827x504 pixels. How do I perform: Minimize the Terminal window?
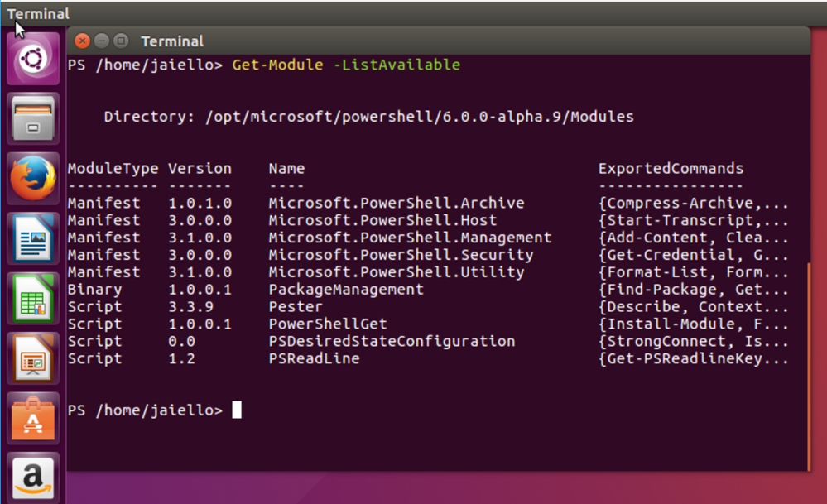tap(102, 41)
